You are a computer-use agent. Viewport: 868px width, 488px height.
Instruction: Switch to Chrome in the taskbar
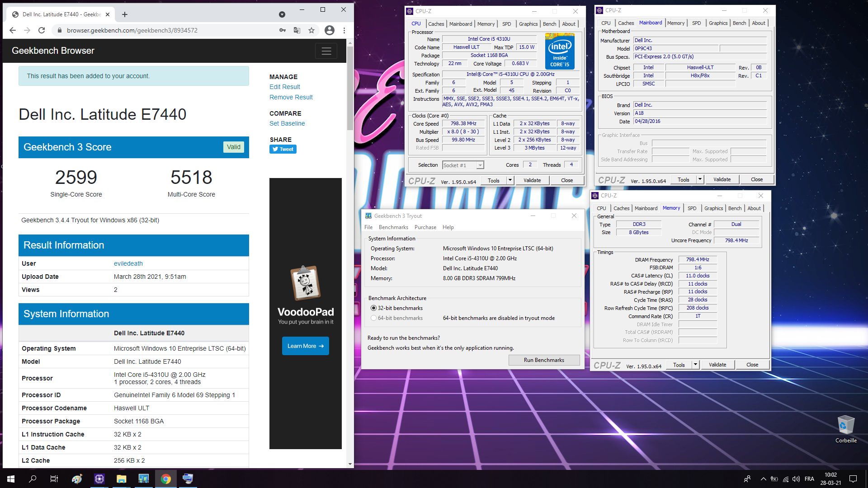click(x=165, y=479)
